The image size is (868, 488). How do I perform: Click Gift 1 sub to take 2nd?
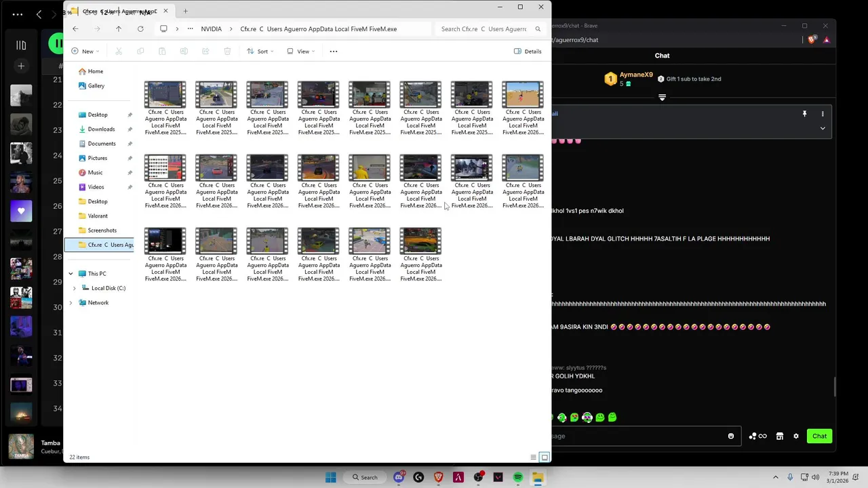coord(689,79)
